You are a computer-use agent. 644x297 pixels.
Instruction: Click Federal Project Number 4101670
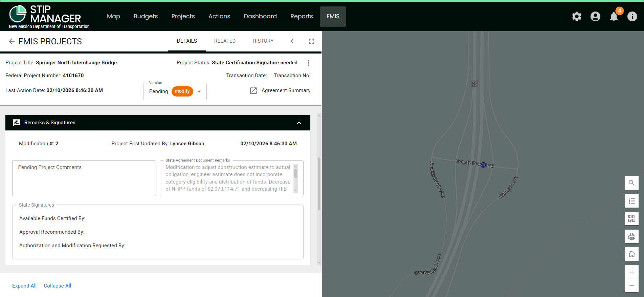tap(73, 76)
